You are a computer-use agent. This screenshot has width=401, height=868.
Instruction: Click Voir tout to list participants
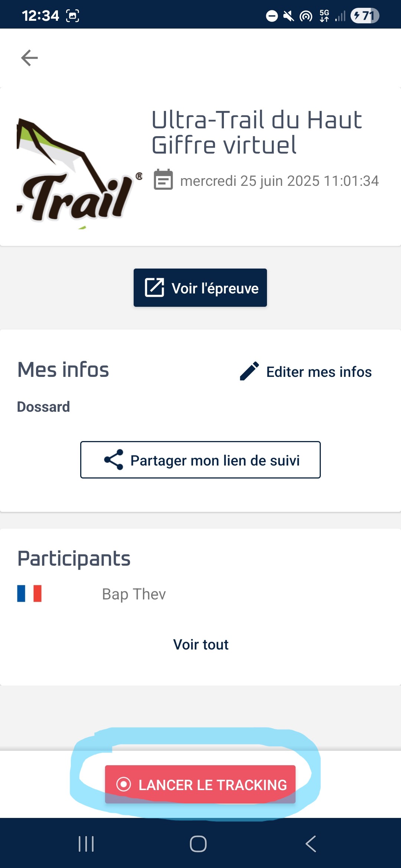(x=201, y=645)
